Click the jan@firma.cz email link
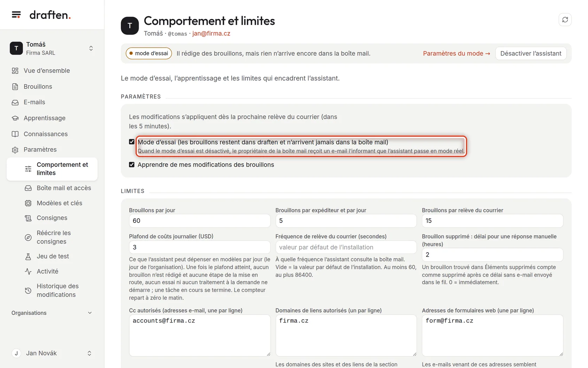This screenshot has width=588, height=368. (x=211, y=34)
